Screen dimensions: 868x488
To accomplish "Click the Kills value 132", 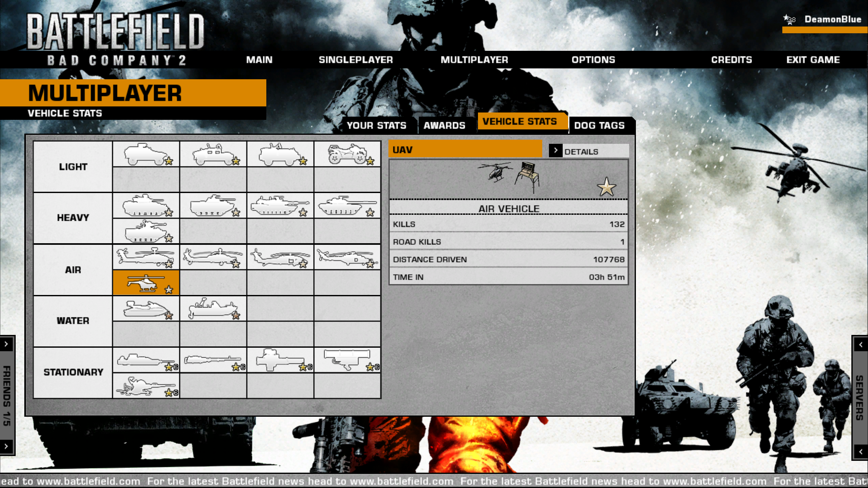I will 617,224.
